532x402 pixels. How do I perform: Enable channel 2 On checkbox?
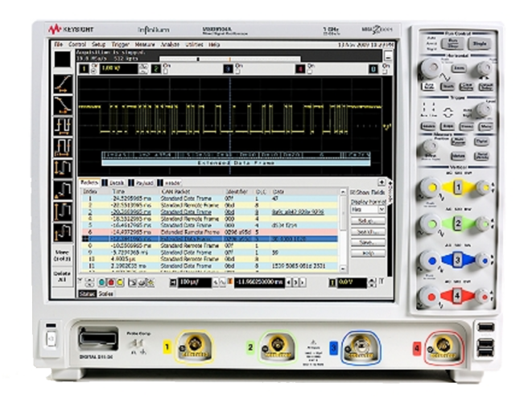click(x=166, y=72)
